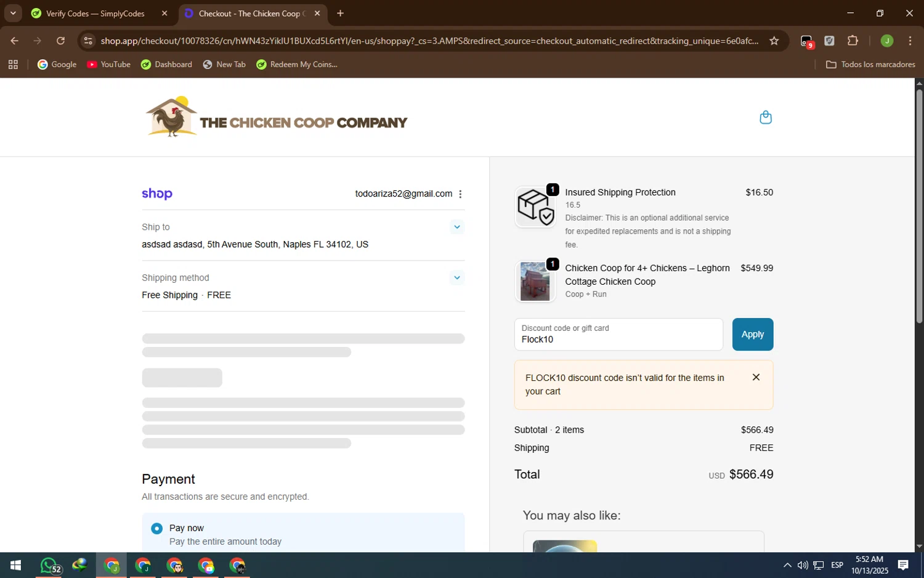Open the volume control in tray
Viewport: 924px width, 578px height.
(803, 566)
